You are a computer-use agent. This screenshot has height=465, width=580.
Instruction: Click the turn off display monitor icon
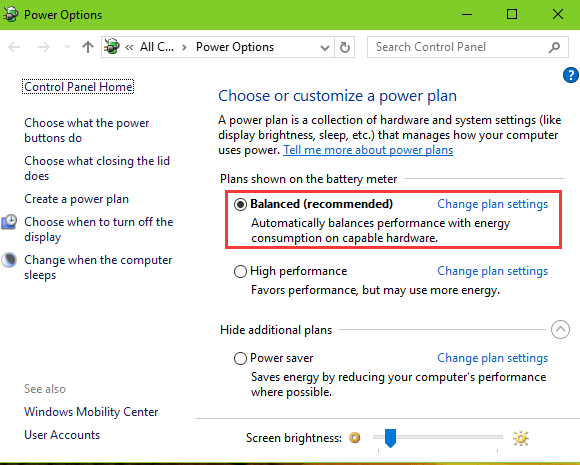pos(9,222)
